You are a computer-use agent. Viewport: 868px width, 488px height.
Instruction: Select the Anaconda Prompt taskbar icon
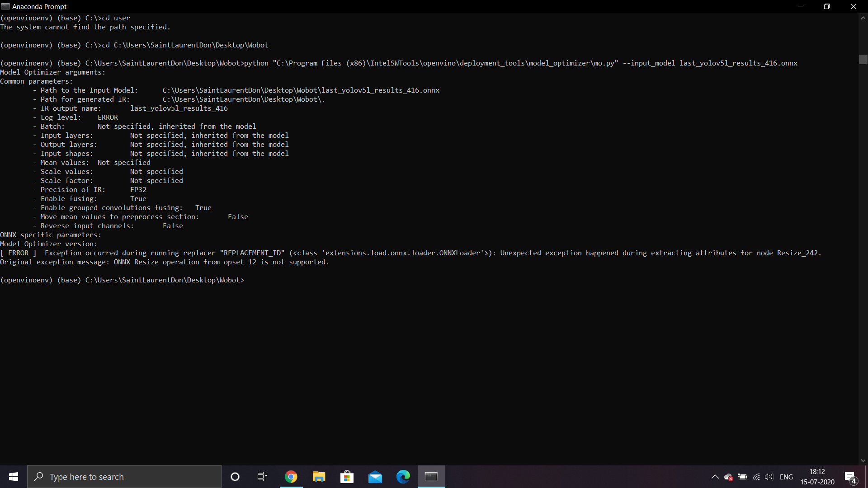(x=431, y=477)
